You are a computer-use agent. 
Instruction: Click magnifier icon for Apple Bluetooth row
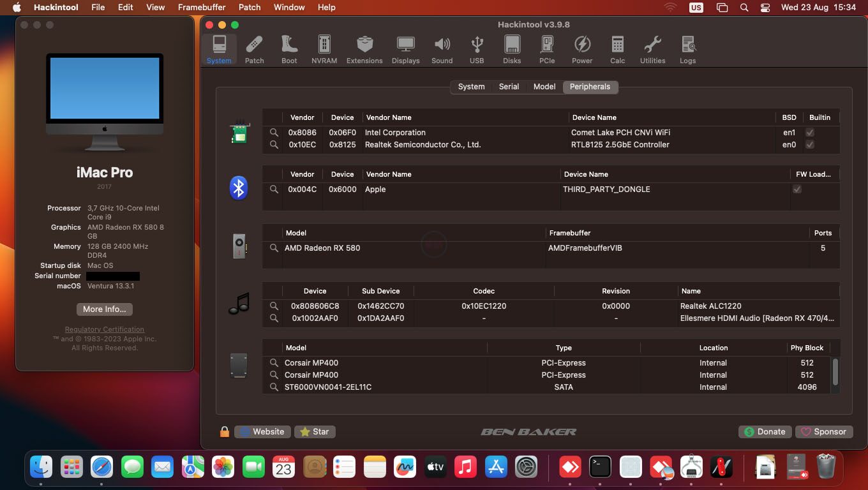click(x=274, y=189)
